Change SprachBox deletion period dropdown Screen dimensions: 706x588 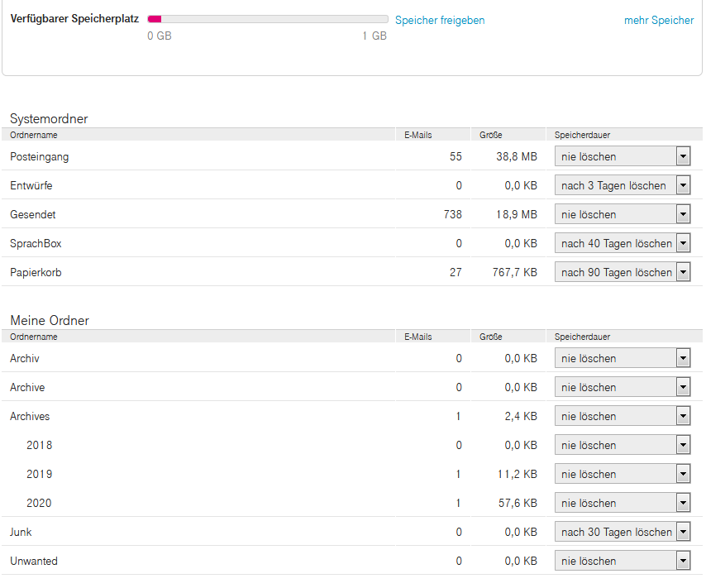(622, 244)
